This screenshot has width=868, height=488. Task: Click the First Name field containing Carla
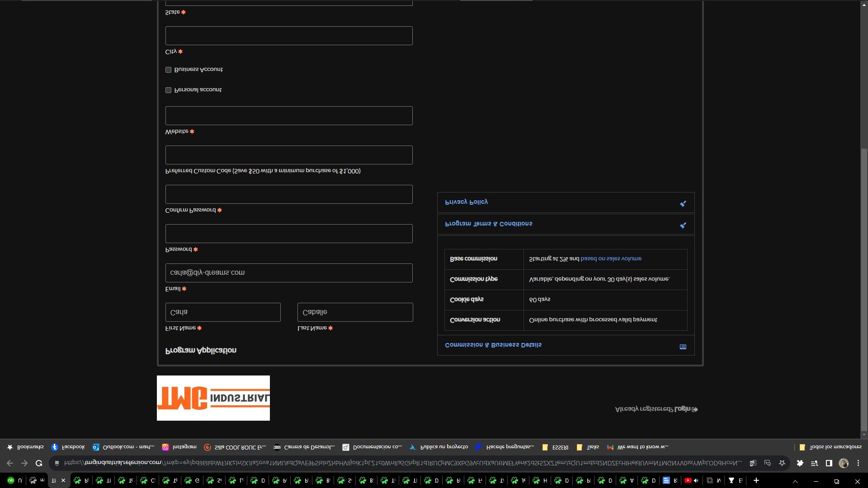(223, 312)
